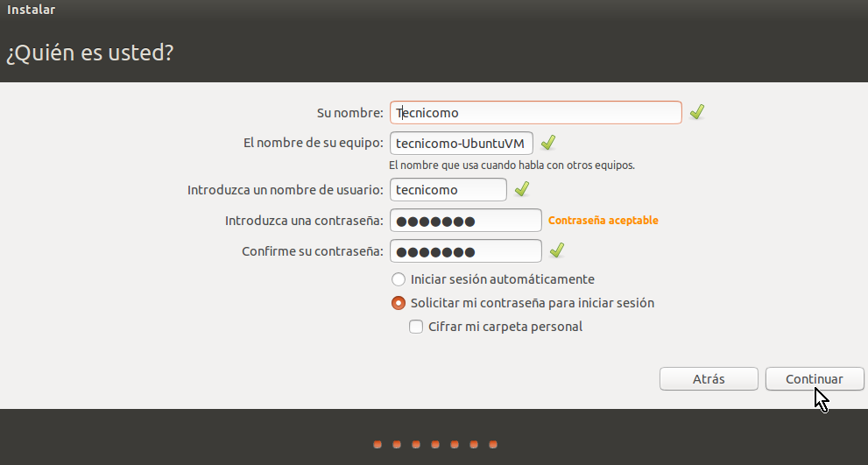Select Solicitar mi contraseña para iniciar sesión
The width and height of the screenshot is (868, 465).
click(398, 303)
